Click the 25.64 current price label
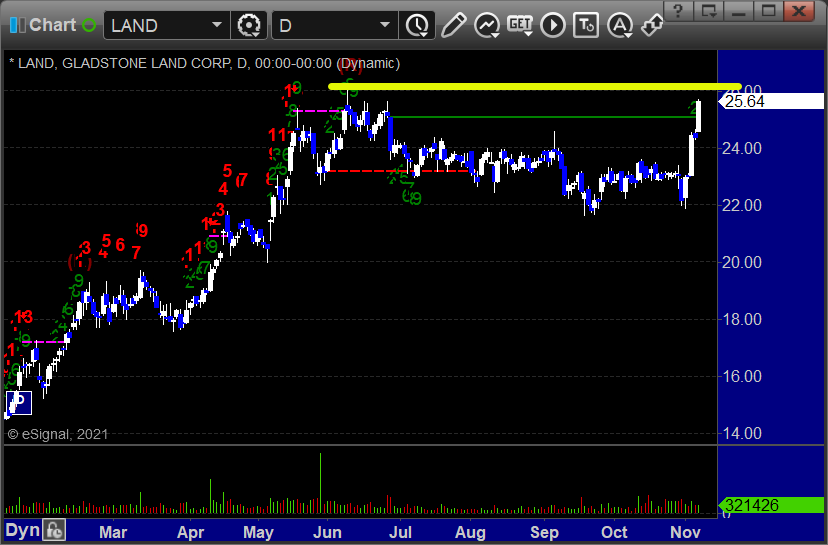 click(772, 101)
